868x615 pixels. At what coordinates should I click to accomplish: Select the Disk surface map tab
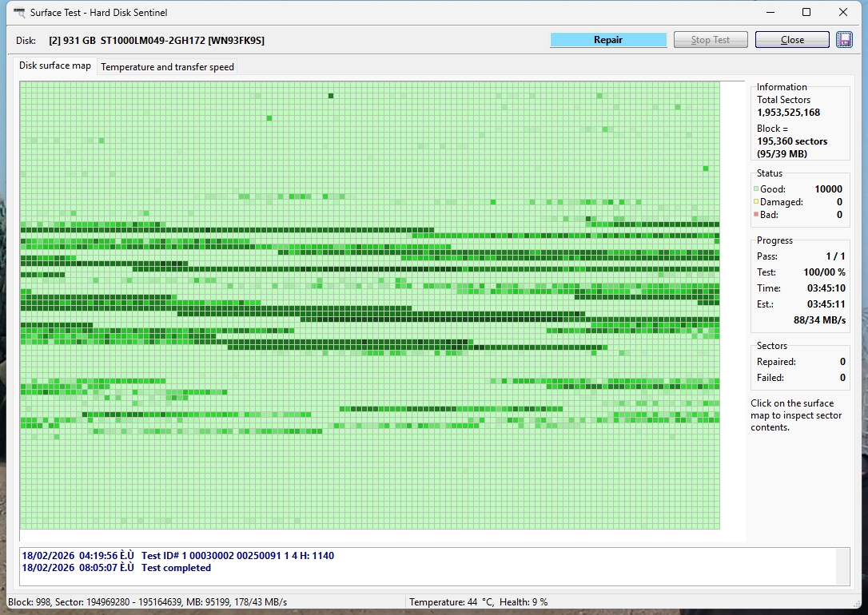point(55,65)
